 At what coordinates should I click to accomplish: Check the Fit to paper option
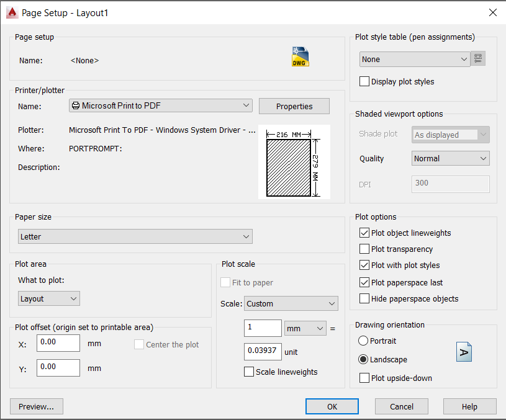click(226, 282)
